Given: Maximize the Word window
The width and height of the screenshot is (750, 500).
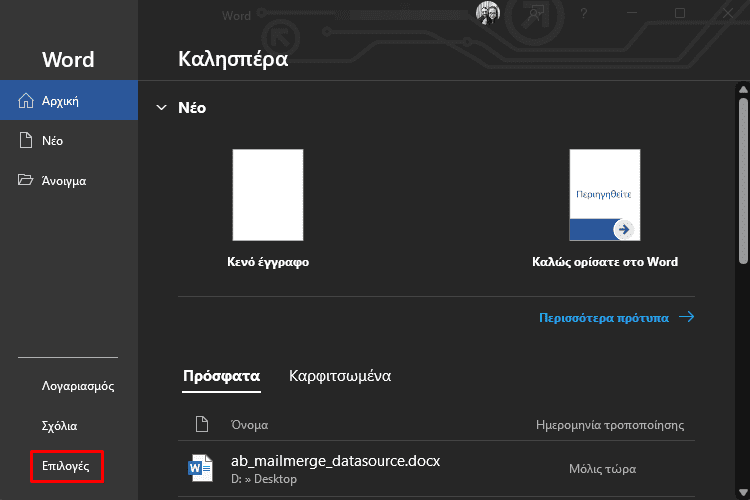Looking at the screenshot, I should 680,13.
